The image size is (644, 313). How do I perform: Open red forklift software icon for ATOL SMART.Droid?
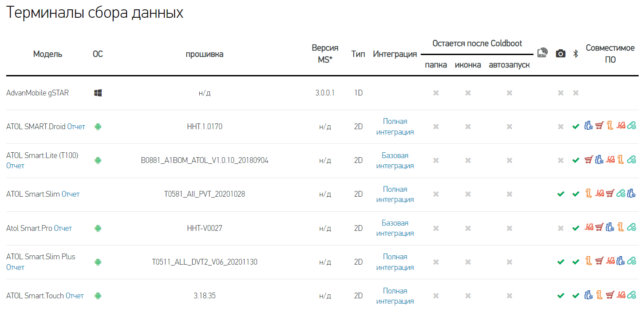point(620,126)
